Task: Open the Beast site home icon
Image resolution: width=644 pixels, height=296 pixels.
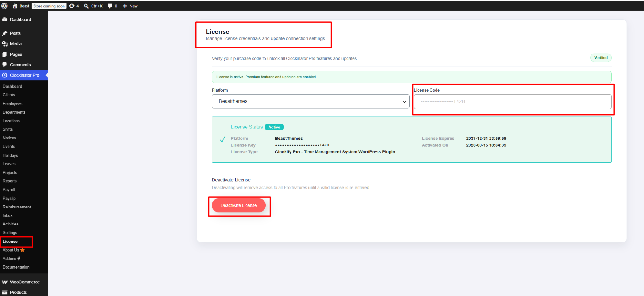Action: click(x=15, y=6)
